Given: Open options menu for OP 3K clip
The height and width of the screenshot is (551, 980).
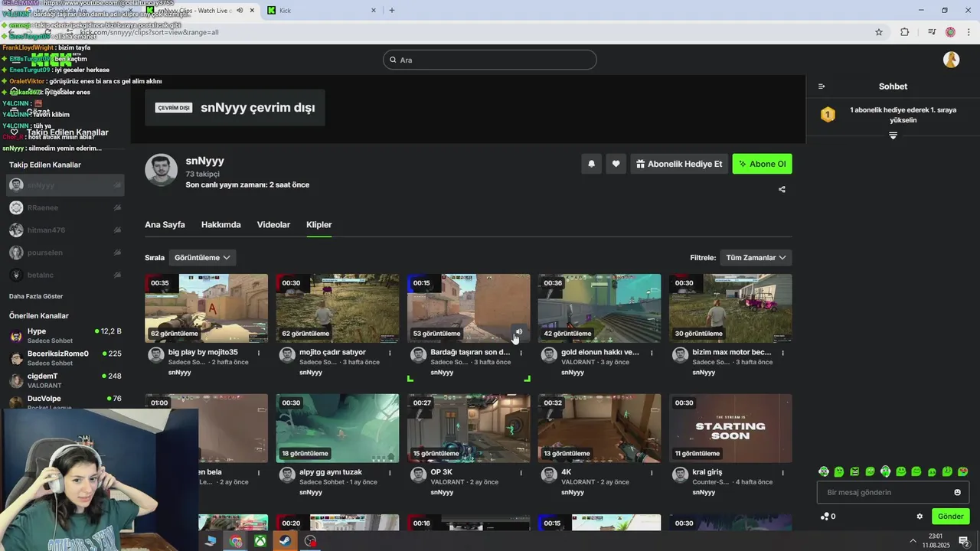Looking at the screenshot, I should (x=521, y=473).
